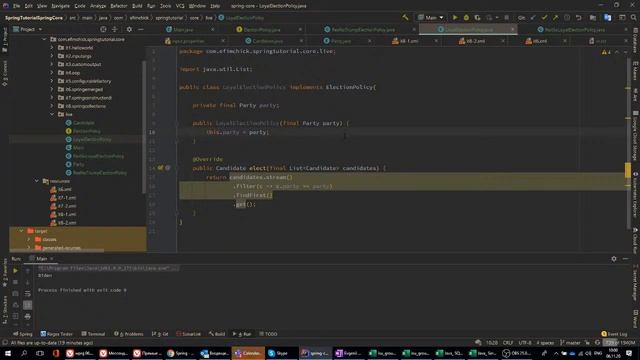Hide the Project tool window

pyautogui.click(x=141, y=29)
